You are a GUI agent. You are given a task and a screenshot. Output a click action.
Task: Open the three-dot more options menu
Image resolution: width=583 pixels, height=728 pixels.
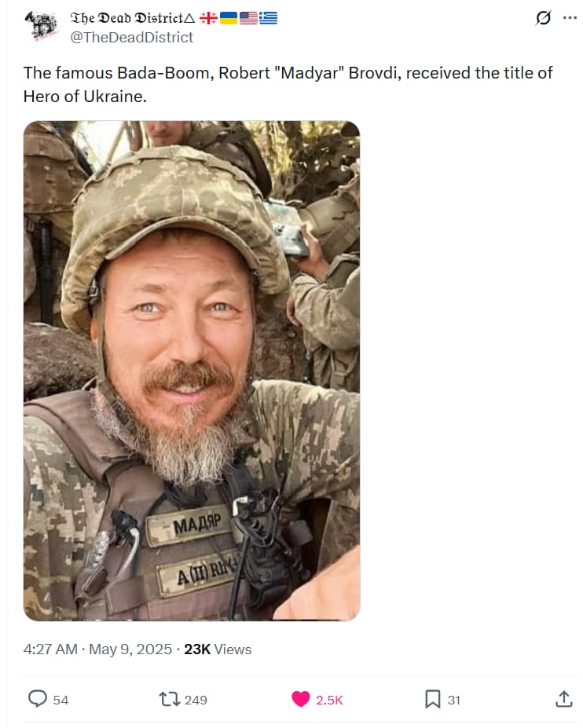coord(570,18)
